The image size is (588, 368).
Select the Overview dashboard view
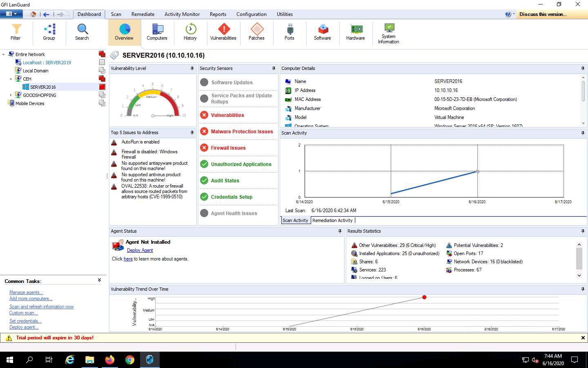click(x=124, y=32)
